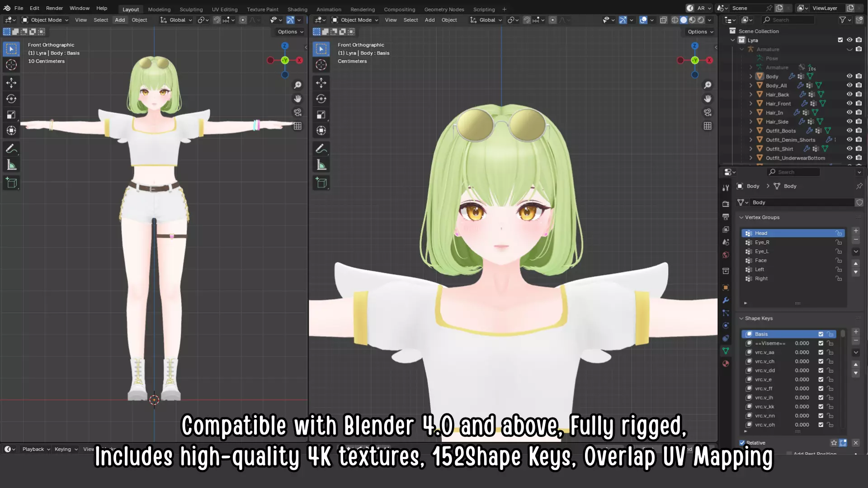
Task: Add a new shape key with plus
Action: pyautogui.click(x=856, y=332)
